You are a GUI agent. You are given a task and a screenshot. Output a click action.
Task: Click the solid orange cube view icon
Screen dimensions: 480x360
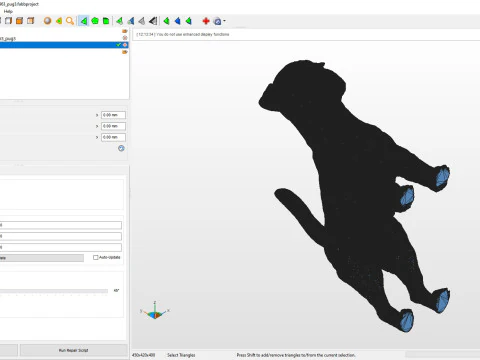pos(19,21)
